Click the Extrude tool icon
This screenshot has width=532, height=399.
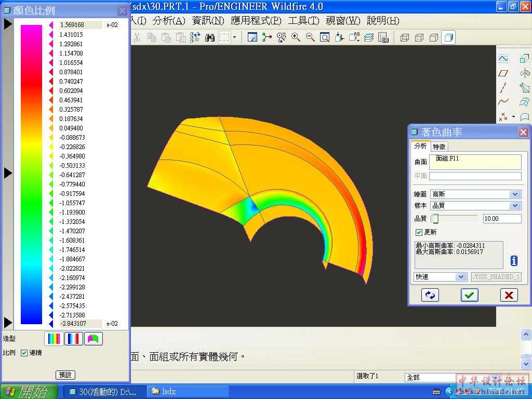click(525, 58)
